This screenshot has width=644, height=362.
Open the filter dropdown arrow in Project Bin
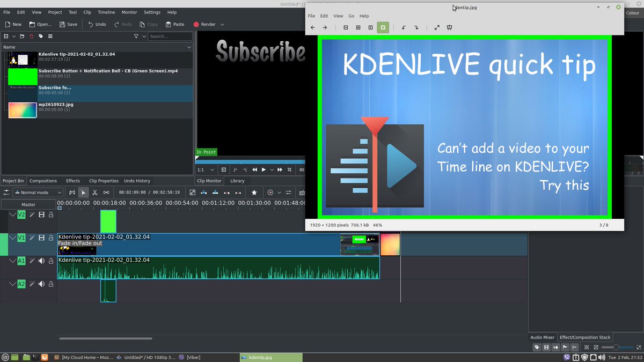(143, 36)
